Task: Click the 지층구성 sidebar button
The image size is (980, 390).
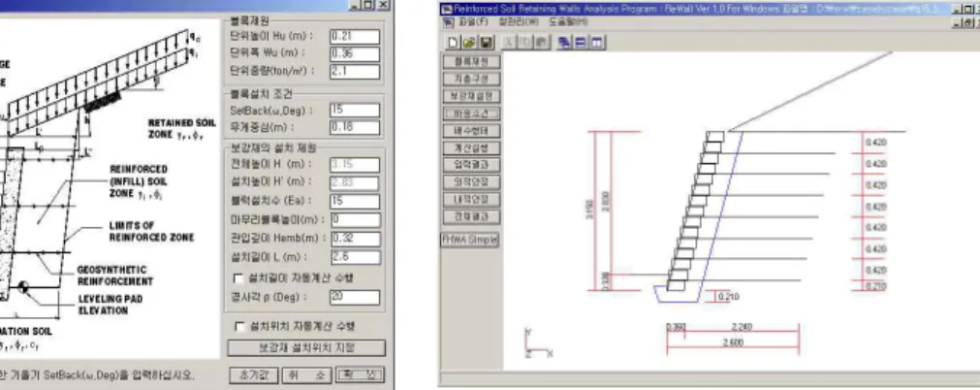Action: click(x=472, y=79)
